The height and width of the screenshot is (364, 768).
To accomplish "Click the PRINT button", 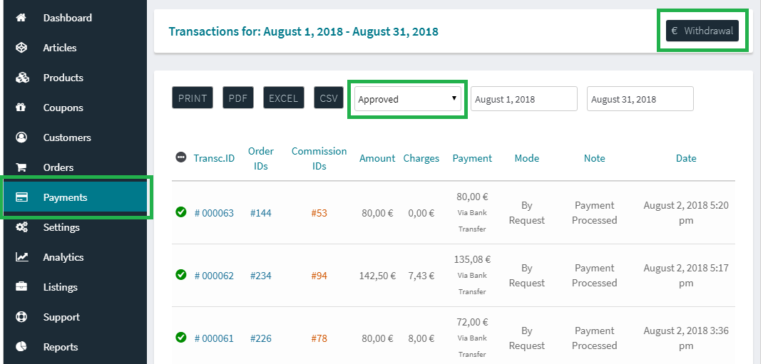I will click(192, 98).
